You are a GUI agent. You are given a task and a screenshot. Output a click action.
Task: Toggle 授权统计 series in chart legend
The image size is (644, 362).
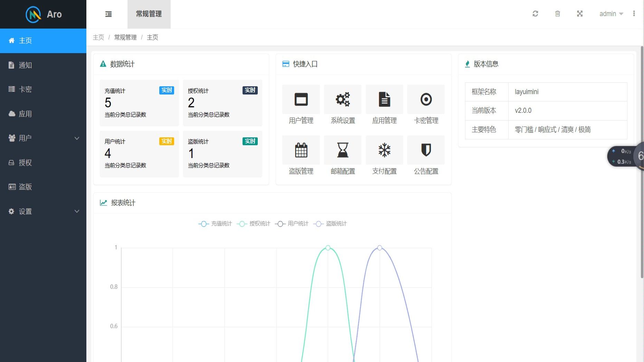(253, 224)
